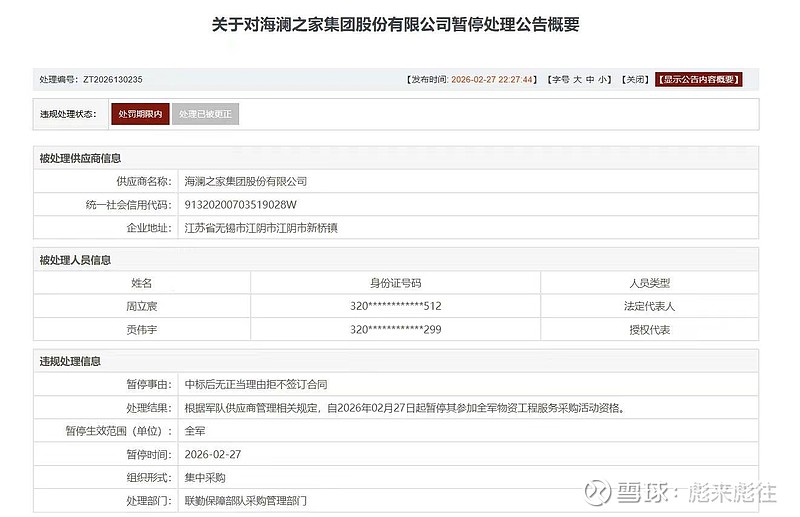The height and width of the screenshot is (517, 800).
Task: Click the name cell 周立宸
Action: click(141, 306)
